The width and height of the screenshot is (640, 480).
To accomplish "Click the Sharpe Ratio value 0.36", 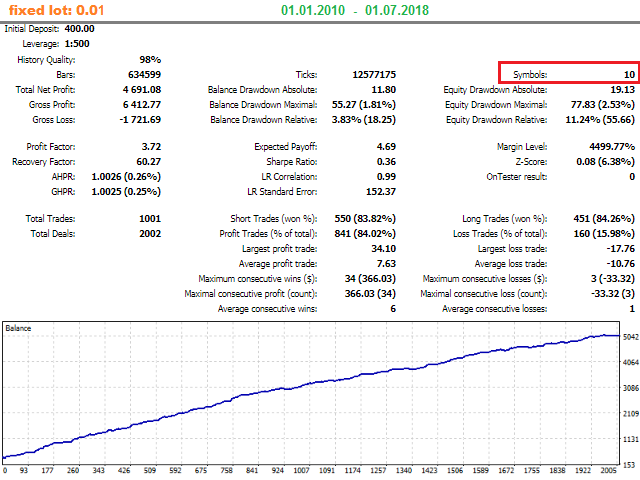I will point(386,161).
